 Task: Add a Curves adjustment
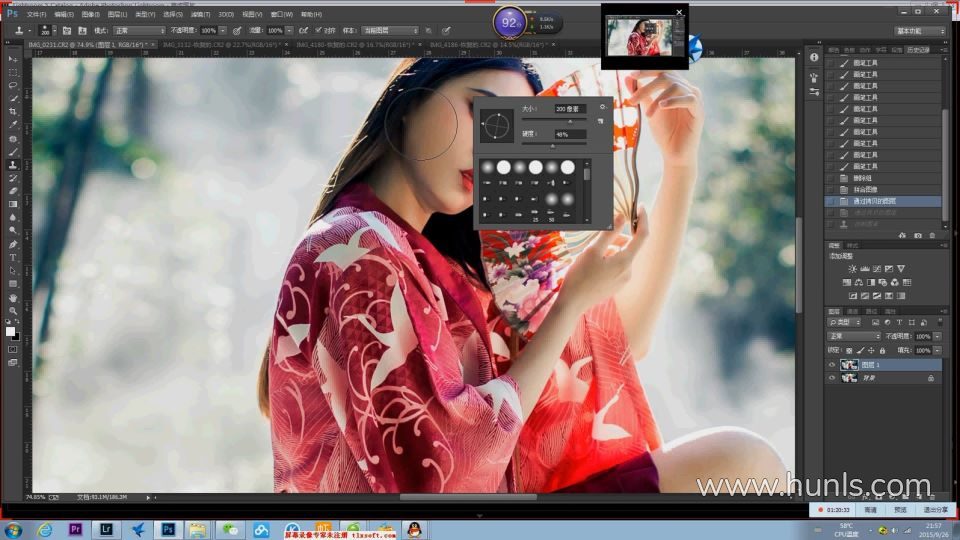(877, 269)
